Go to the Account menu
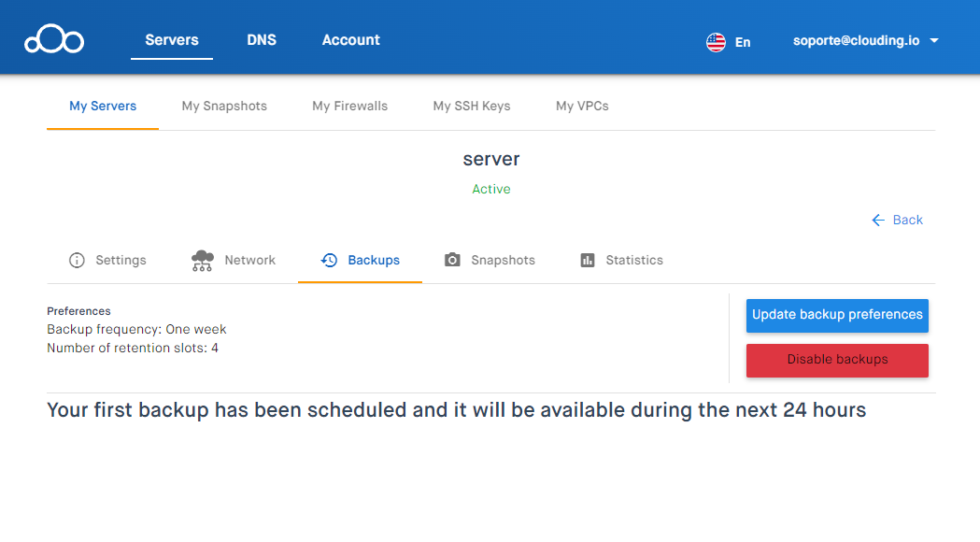This screenshot has height=542, width=980. tap(350, 40)
